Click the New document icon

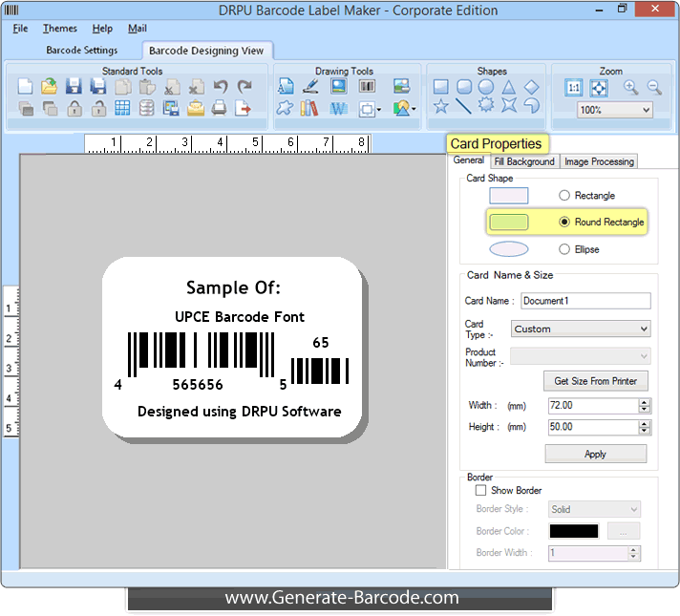pos(26,87)
